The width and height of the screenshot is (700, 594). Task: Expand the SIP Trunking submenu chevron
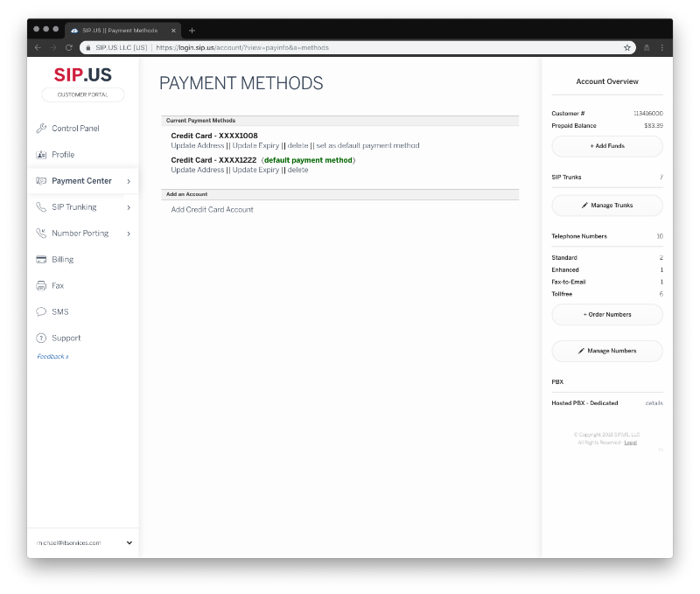pyautogui.click(x=129, y=207)
